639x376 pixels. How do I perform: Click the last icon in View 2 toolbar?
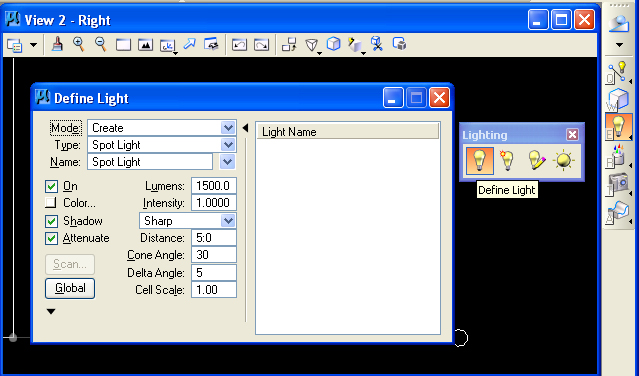coord(399,44)
